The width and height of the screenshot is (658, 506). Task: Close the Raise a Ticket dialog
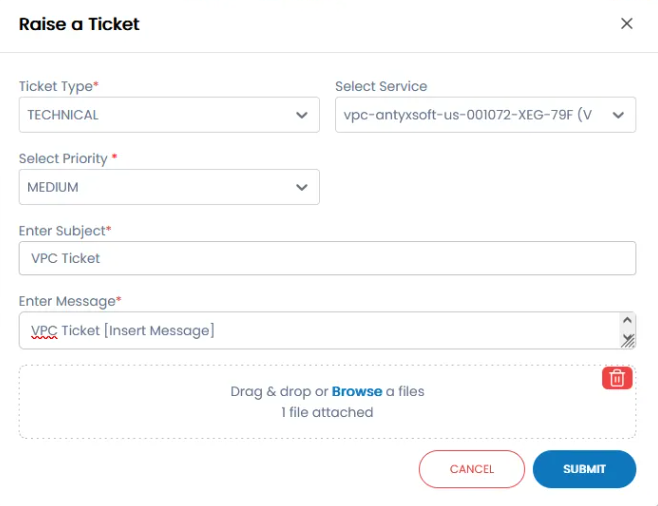point(627,24)
